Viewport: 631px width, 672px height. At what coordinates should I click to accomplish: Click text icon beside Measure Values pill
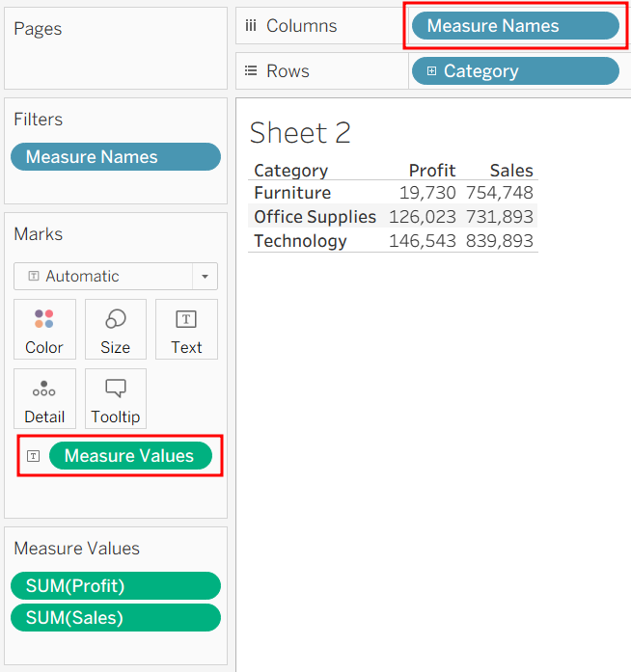tap(34, 456)
